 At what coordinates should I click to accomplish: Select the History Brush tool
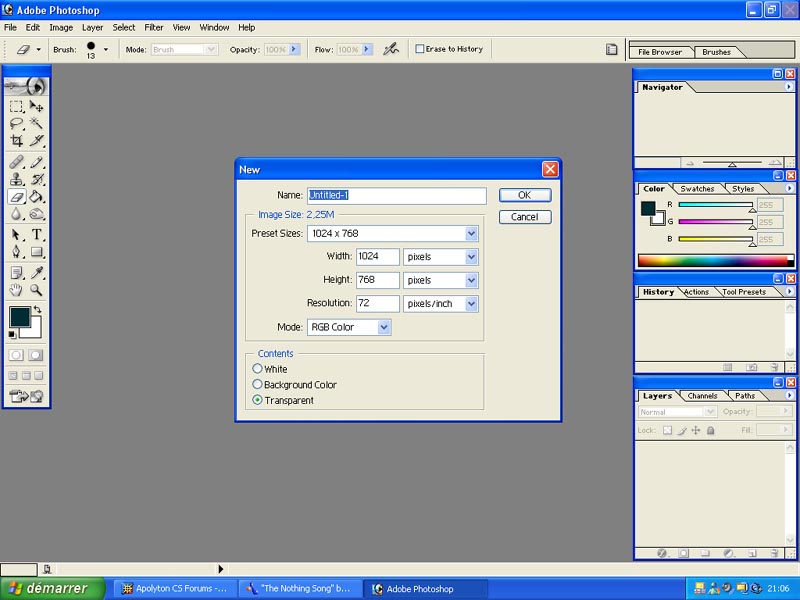tap(36, 180)
